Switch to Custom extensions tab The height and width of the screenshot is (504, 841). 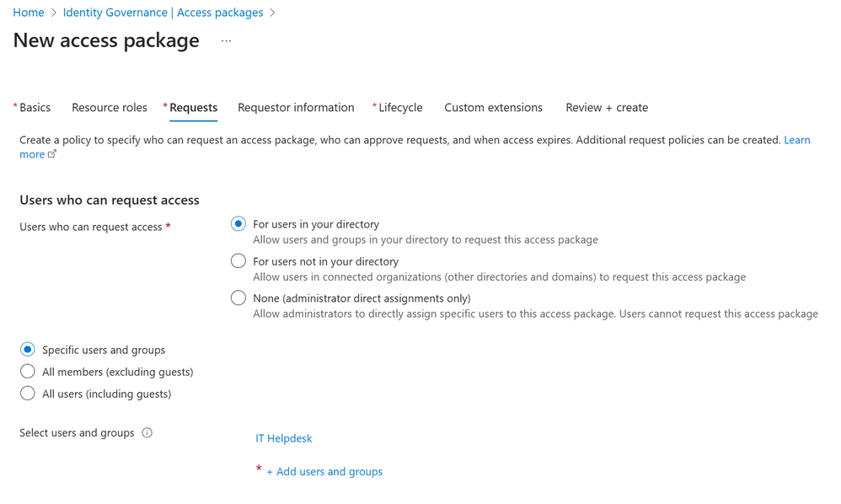493,108
